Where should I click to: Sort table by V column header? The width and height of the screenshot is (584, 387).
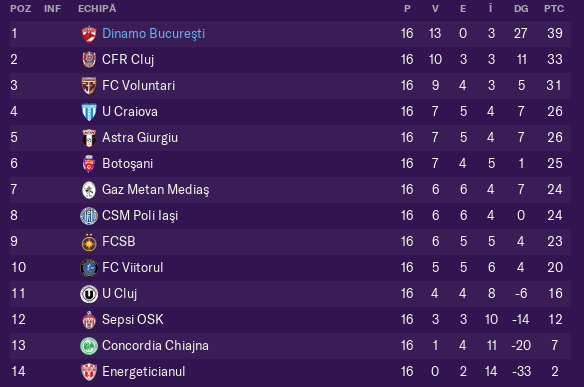tap(435, 9)
